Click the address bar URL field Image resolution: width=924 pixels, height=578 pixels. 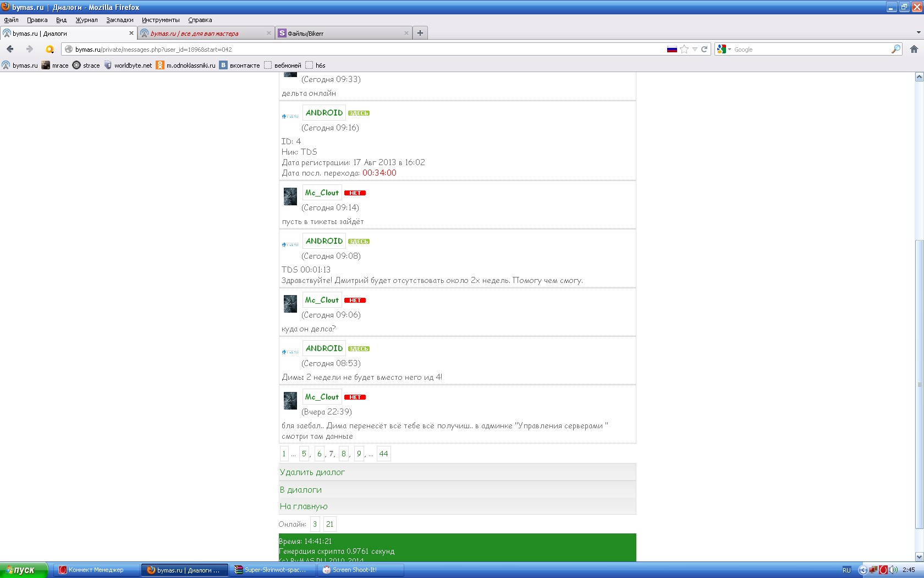363,49
